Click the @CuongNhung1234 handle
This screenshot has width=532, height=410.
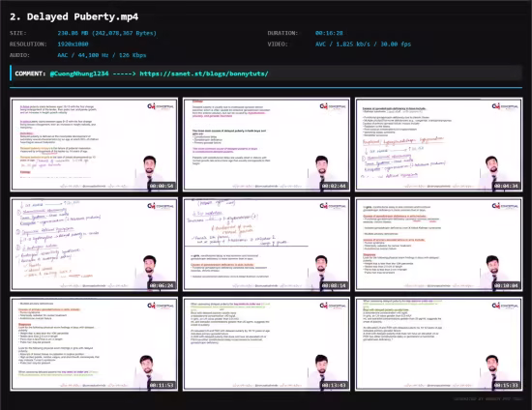(79, 73)
